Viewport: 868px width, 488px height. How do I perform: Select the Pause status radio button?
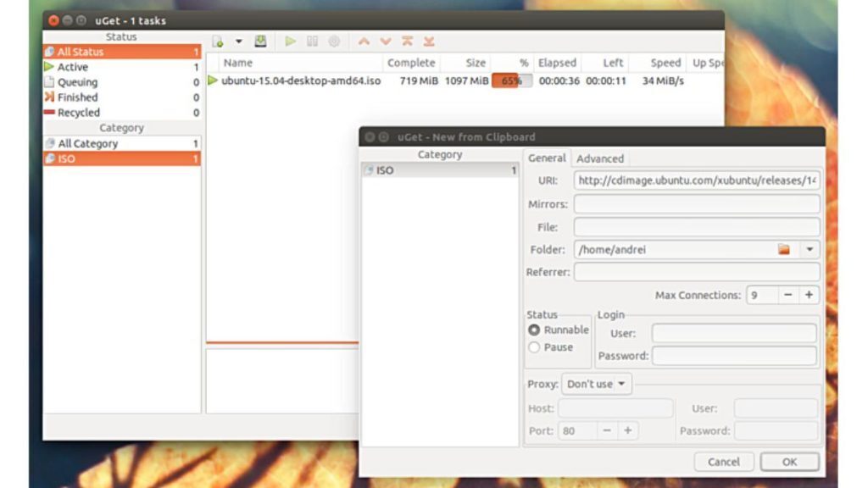pos(534,347)
